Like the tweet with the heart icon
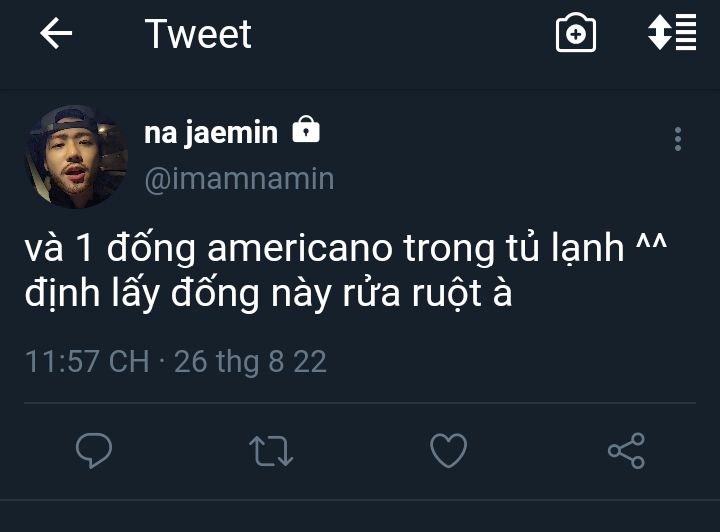This screenshot has width=720, height=532. pos(448,450)
